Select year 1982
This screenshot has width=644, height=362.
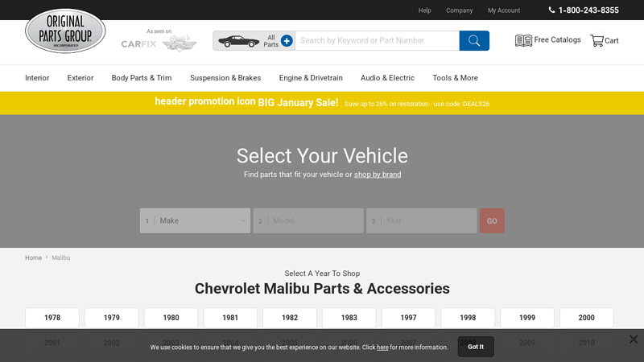point(290,318)
